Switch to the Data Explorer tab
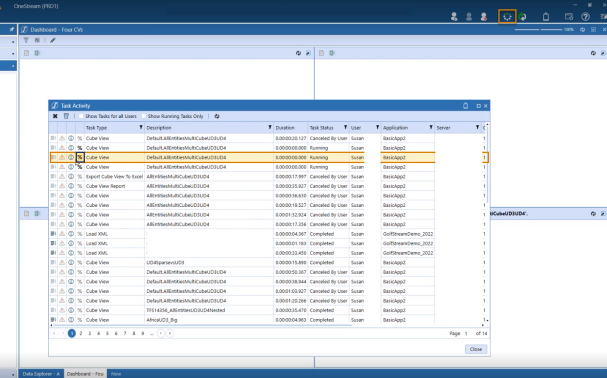Screen dimensions: 607x378 point(41,374)
